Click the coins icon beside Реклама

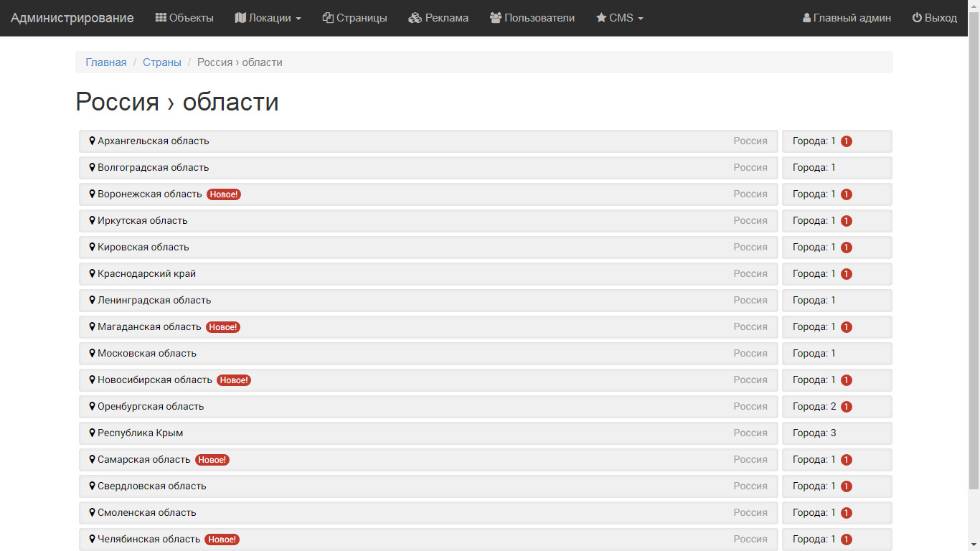415,18
